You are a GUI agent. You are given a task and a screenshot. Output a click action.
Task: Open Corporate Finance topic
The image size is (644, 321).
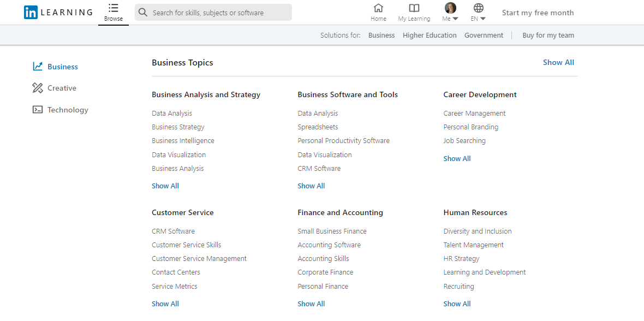click(326, 272)
